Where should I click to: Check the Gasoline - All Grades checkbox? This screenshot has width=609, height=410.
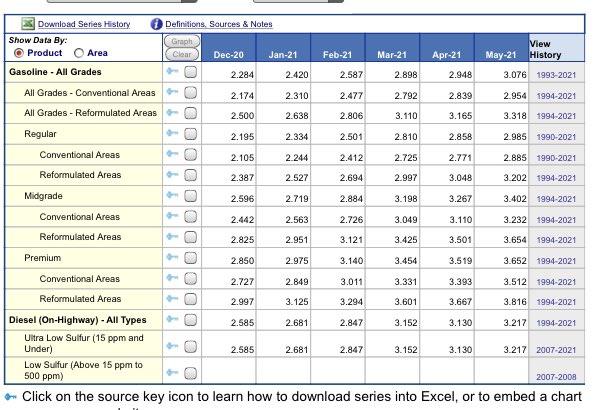click(x=190, y=72)
